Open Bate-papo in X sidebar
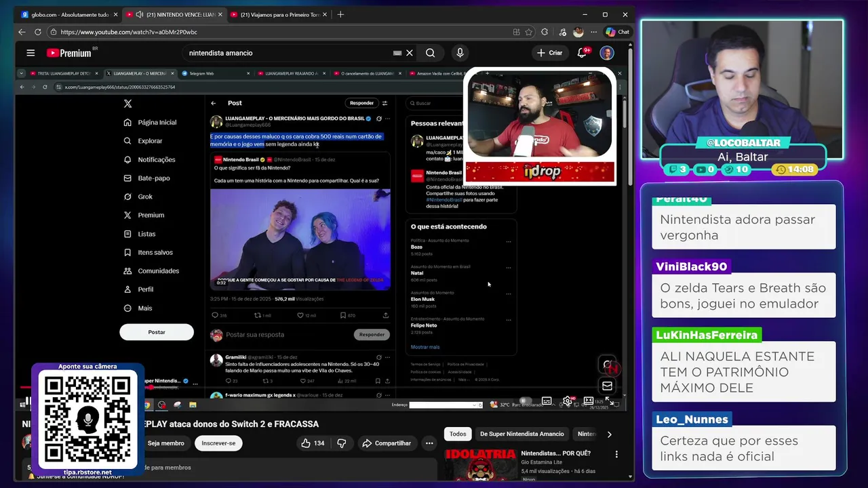Screen dimensions: 868x488 (x=146, y=178)
